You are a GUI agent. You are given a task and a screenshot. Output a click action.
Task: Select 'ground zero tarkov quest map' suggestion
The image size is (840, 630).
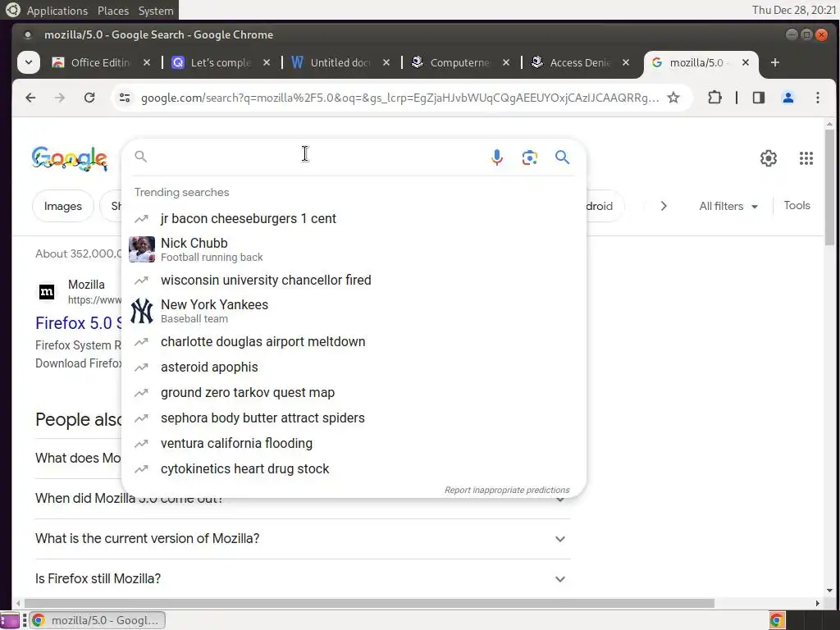click(x=354, y=393)
